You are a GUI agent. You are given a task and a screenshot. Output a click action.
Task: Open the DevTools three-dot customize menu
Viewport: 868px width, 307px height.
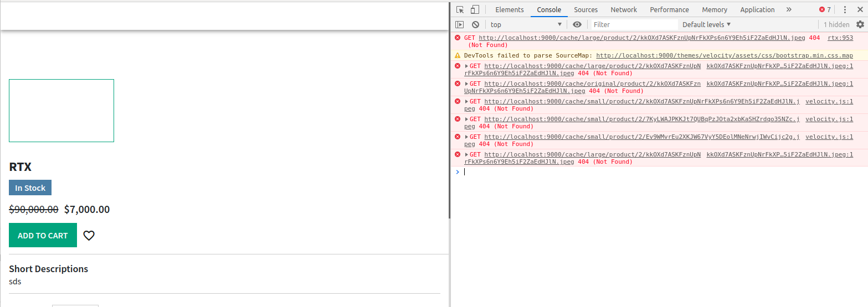click(x=845, y=9)
